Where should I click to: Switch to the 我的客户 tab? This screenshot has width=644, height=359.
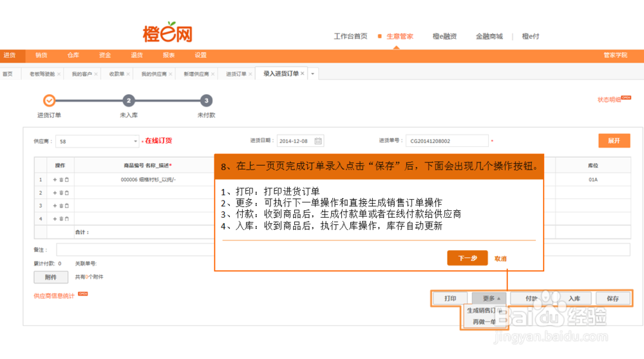click(x=82, y=74)
